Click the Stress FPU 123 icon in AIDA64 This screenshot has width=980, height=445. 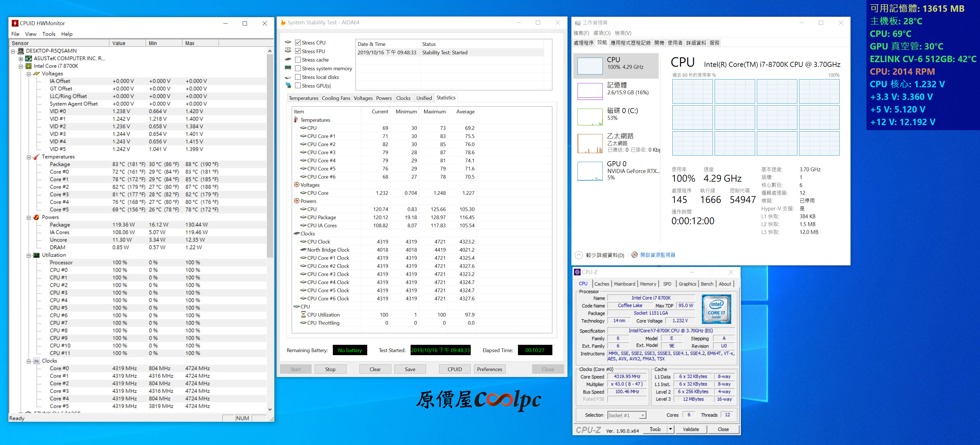[x=288, y=50]
